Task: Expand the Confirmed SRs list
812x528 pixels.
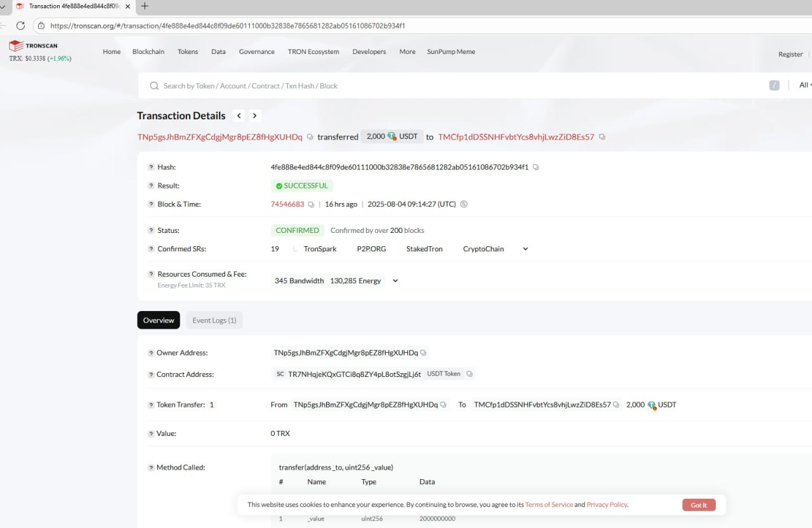Action: point(525,249)
